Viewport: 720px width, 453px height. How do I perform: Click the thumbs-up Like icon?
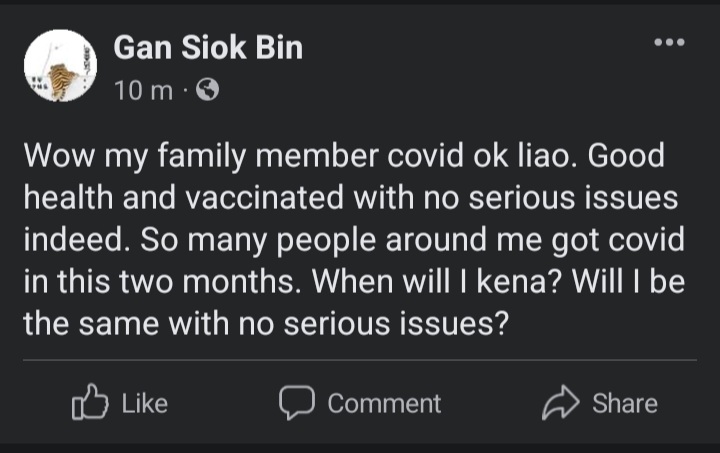coord(90,403)
